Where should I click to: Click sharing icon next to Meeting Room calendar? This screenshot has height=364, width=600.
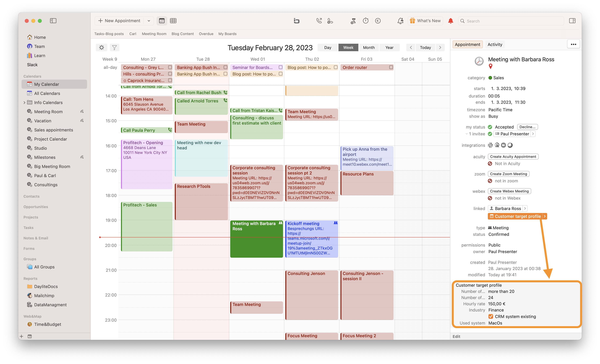coord(82,112)
